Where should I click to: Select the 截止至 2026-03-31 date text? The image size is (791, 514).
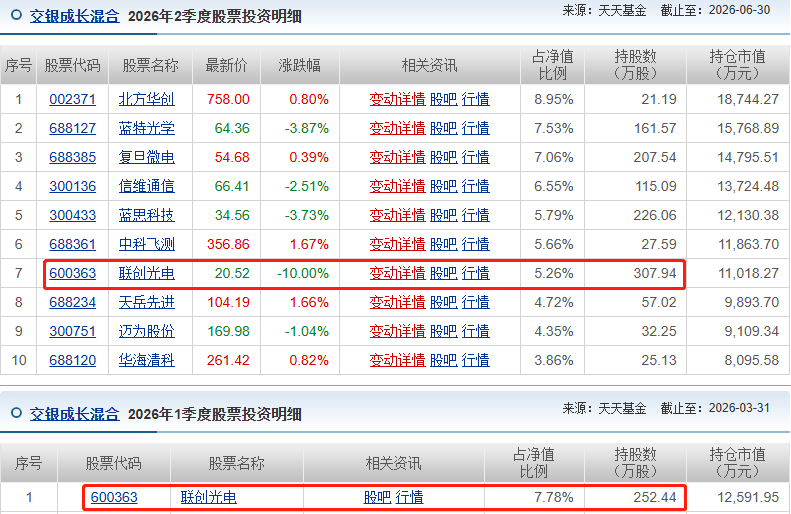click(x=715, y=408)
